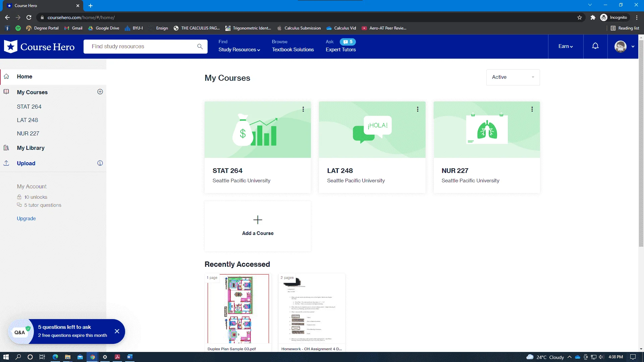Screen dimensions: 644x362
Task: Expand the Active courses filter dropdown
Action: click(x=513, y=77)
